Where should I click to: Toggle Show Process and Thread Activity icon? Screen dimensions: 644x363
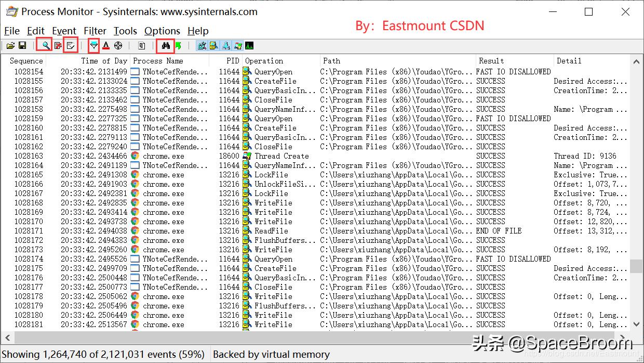pos(238,46)
